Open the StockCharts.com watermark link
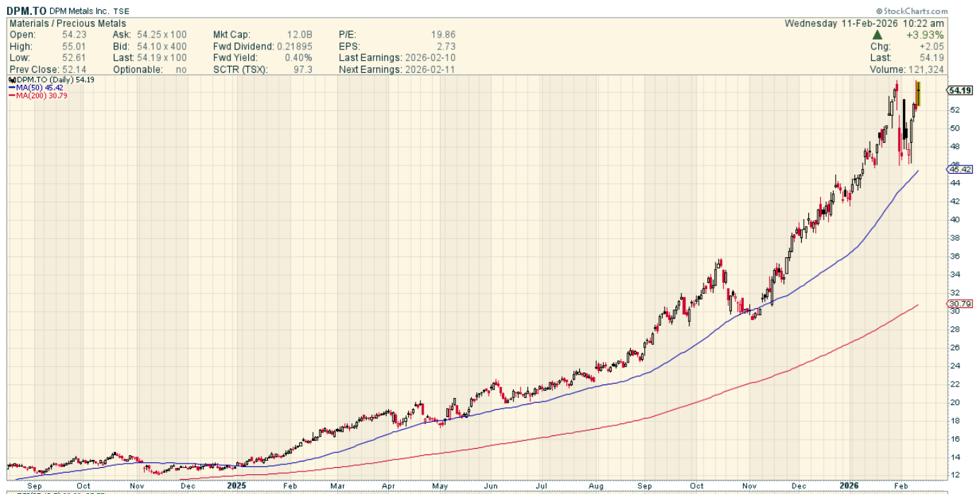 (911, 11)
